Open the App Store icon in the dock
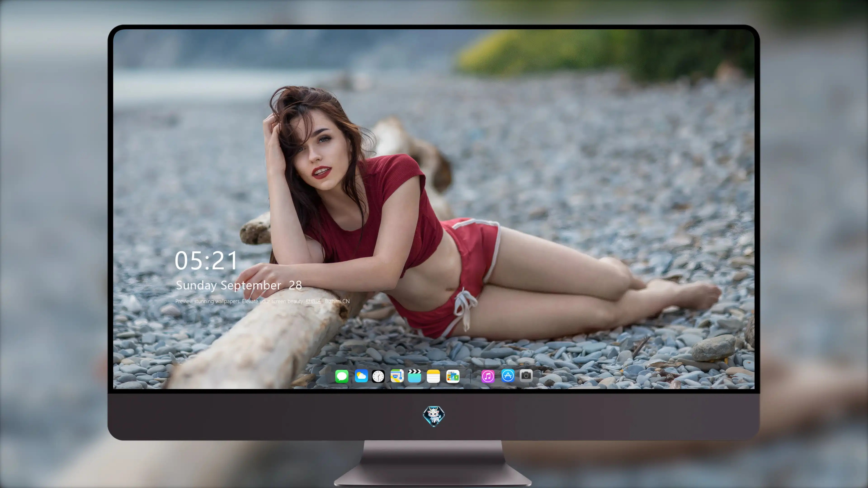This screenshot has width=868, height=488. point(508,375)
